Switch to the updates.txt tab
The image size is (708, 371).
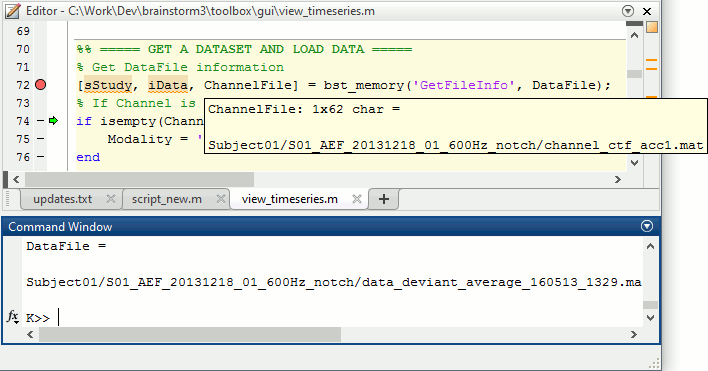point(63,199)
